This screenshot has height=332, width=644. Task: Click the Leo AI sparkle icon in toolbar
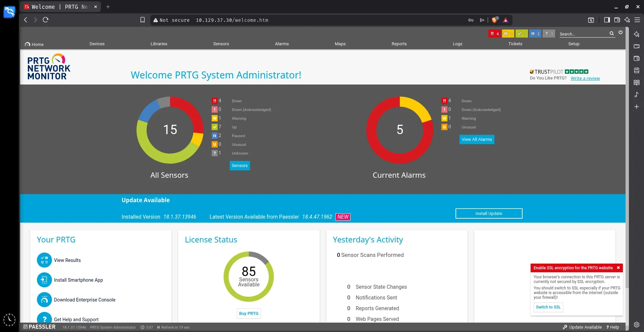pyautogui.click(x=627, y=20)
